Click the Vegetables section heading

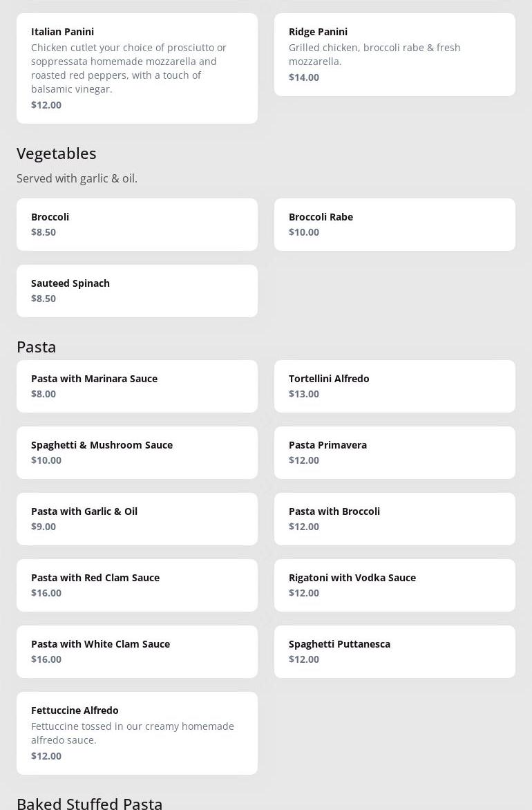57,153
